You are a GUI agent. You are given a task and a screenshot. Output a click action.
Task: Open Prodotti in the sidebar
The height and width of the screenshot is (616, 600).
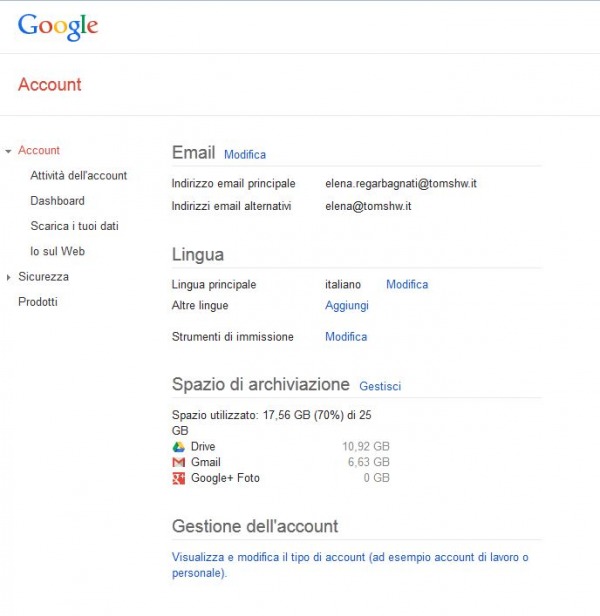click(x=38, y=302)
